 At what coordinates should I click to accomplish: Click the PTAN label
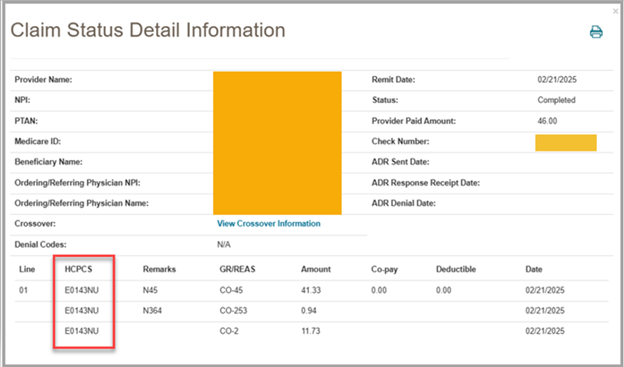point(26,121)
